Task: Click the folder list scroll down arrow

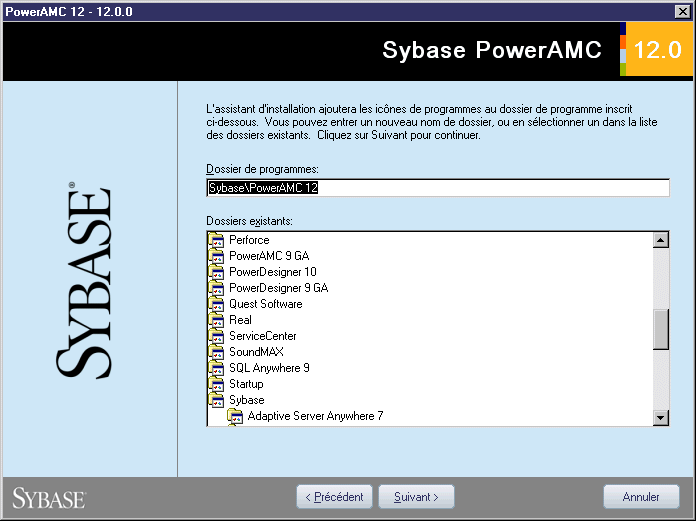Action: [660, 417]
